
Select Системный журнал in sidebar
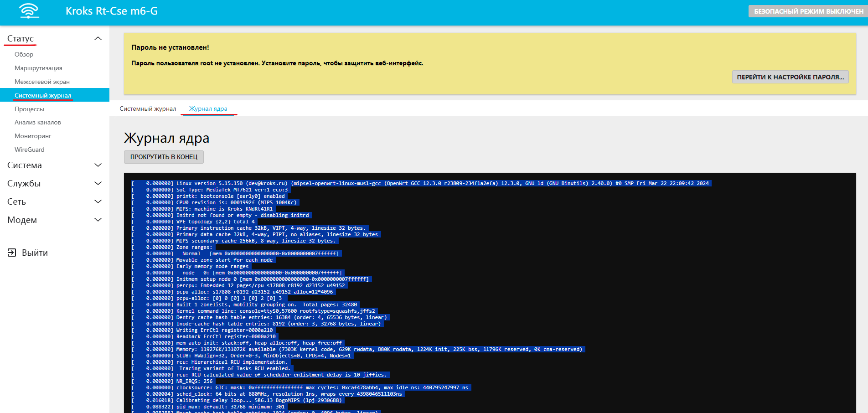point(43,95)
